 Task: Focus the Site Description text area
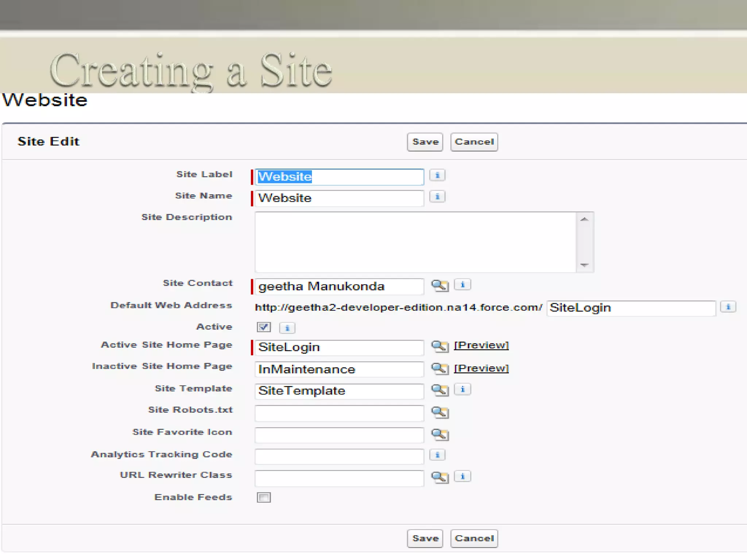415,242
